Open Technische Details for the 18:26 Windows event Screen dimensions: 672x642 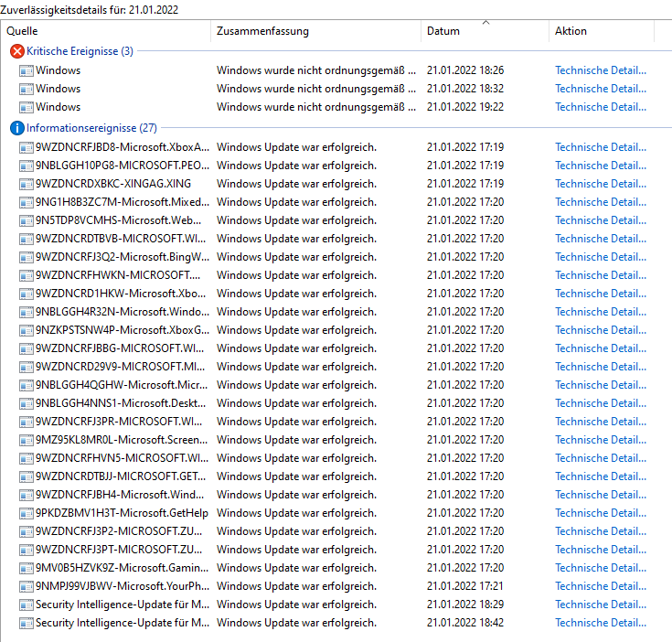[x=601, y=70]
